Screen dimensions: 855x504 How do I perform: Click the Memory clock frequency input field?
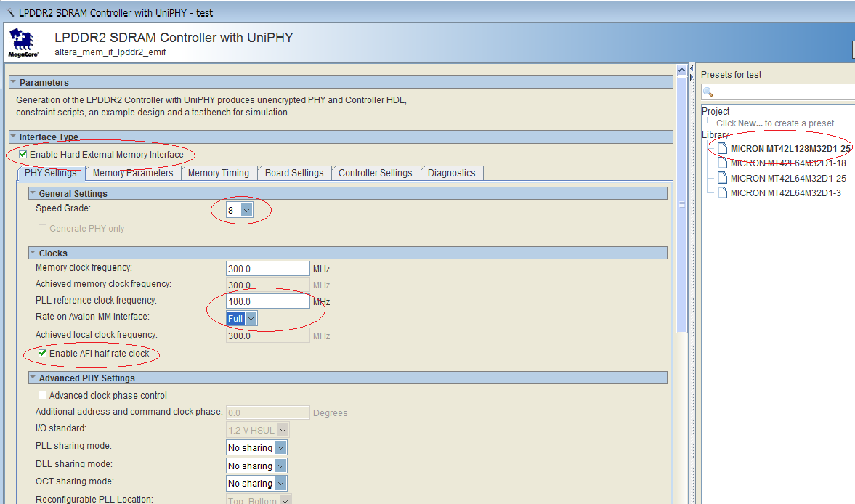(x=268, y=269)
